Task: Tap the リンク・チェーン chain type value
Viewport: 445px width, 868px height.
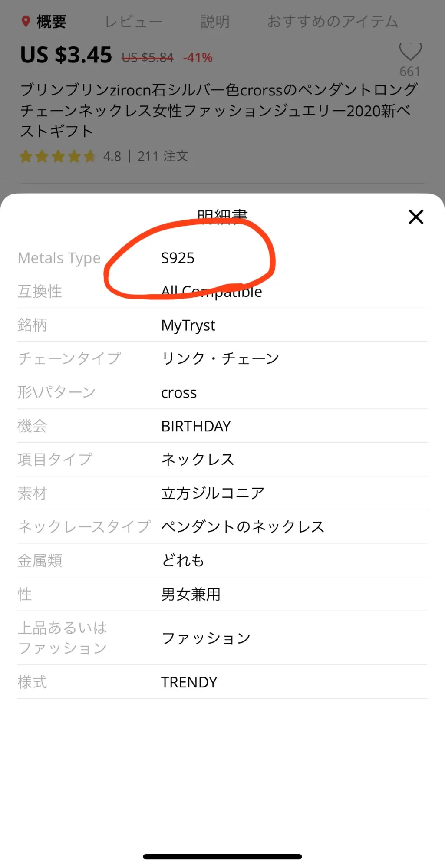Action: click(x=220, y=358)
